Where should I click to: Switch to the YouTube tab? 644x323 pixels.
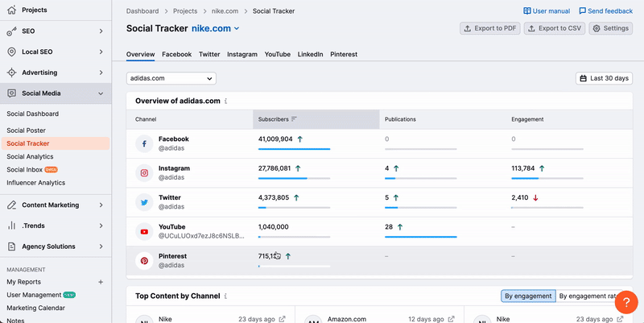pos(278,54)
